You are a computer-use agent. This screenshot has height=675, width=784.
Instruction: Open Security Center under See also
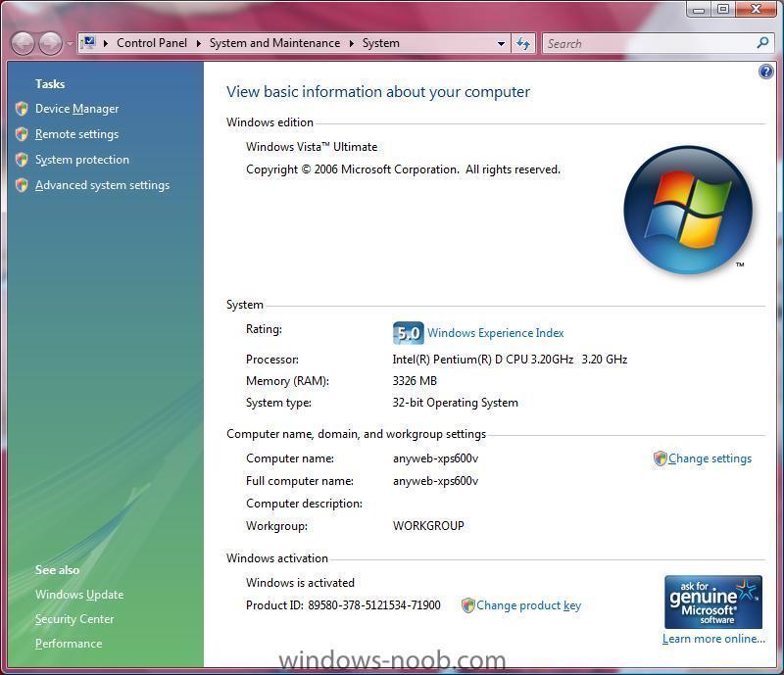tap(74, 619)
